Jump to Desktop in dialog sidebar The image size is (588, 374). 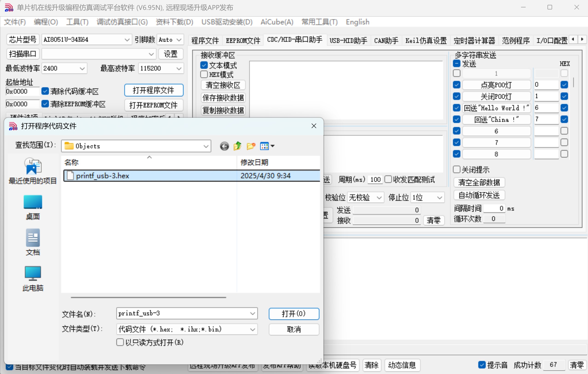33,208
